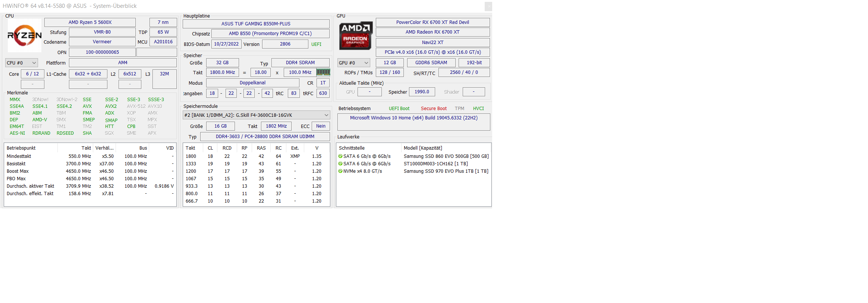Image resolution: width=868 pixels, height=303 pixels.
Task: Click the Samsung SSD 860 EVO status icon
Action: pyautogui.click(x=340, y=156)
